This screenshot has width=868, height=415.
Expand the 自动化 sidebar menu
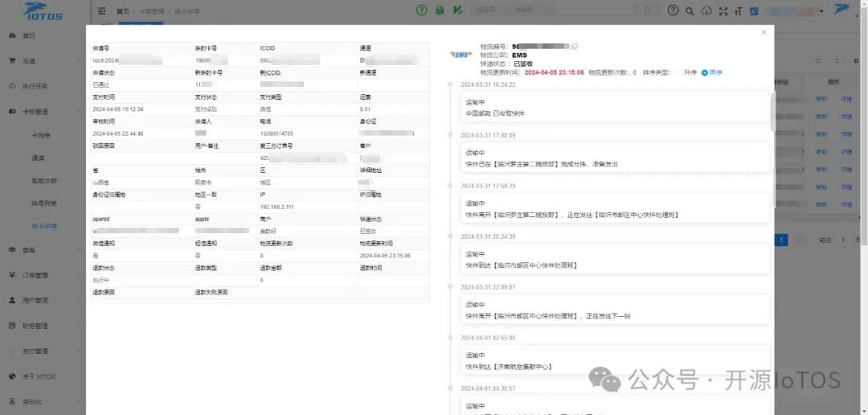pos(44,401)
